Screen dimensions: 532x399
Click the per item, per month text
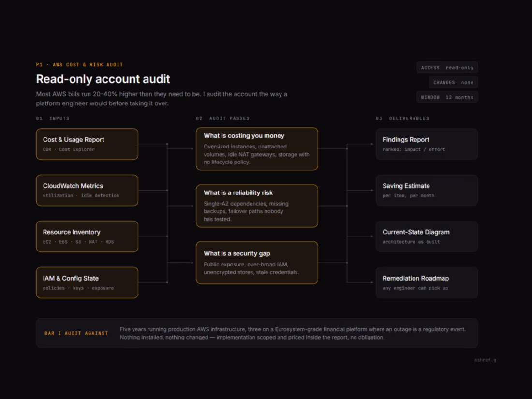(x=408, y=195)
